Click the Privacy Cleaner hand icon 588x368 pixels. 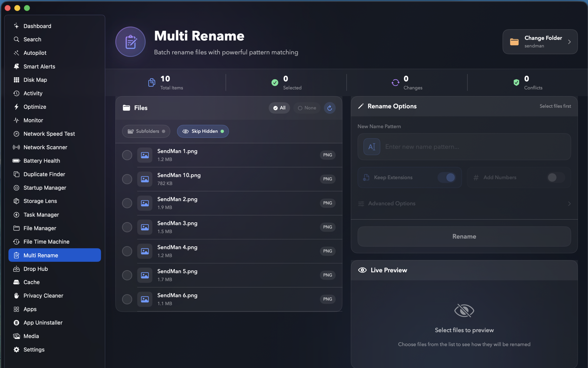point(16,296)
